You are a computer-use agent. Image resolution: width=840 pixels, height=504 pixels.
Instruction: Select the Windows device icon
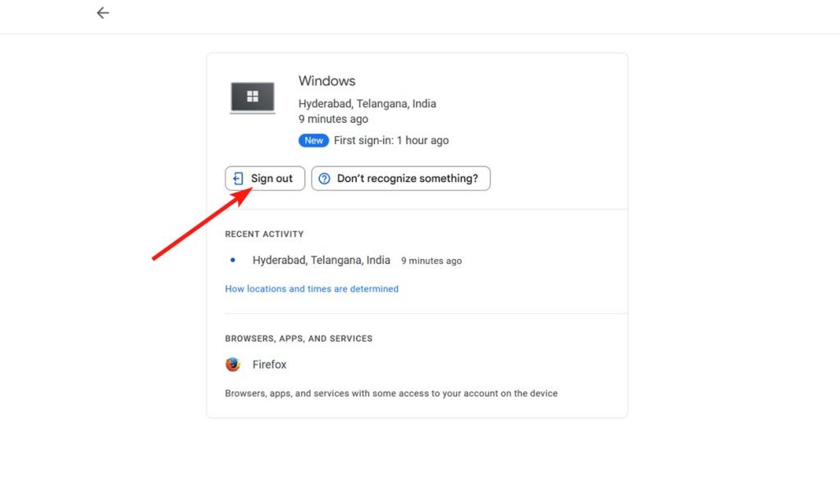click(x=253, y=97)
